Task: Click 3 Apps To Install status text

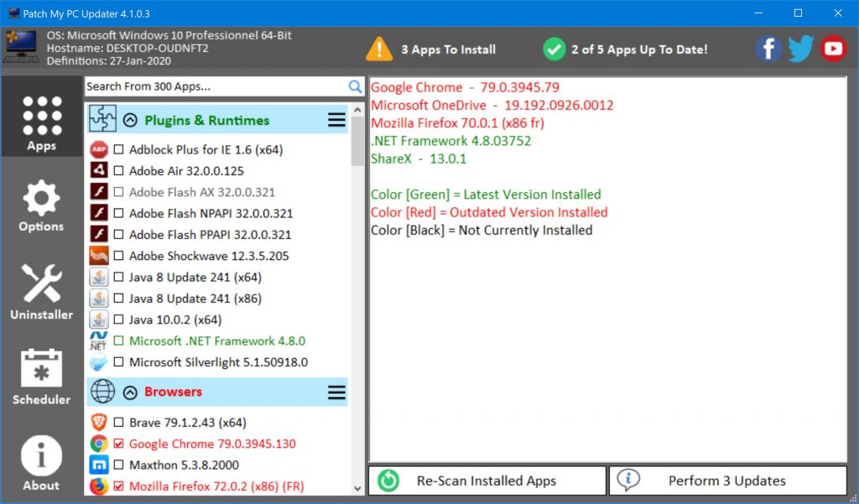Action: (448, 49)
